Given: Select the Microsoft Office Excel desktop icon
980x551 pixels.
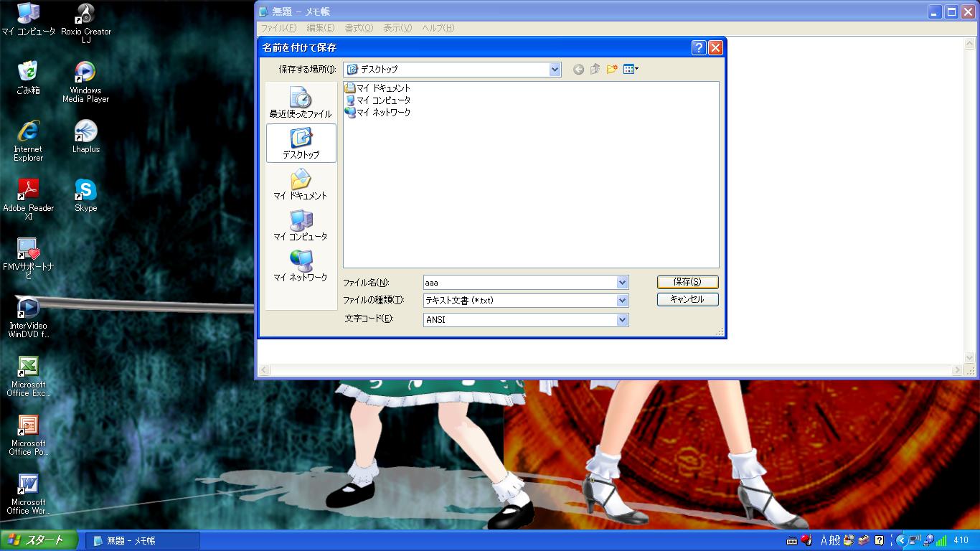Looking at the screenshot, I should [x=28, y=376].
